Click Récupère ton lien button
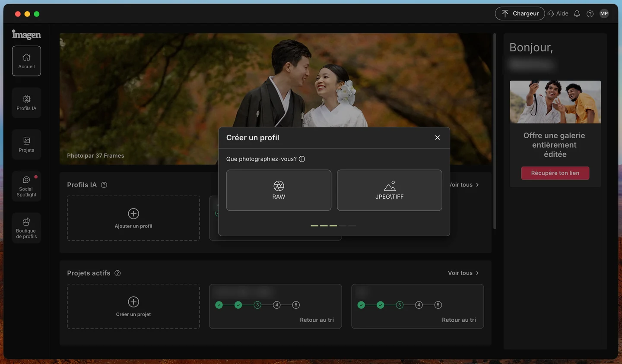 (555, 173)
